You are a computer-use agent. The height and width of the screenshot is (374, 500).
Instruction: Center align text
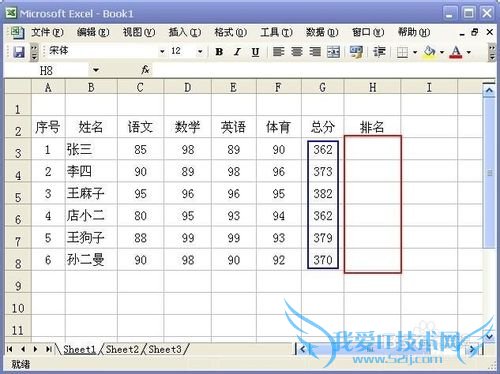coord(297,52)
